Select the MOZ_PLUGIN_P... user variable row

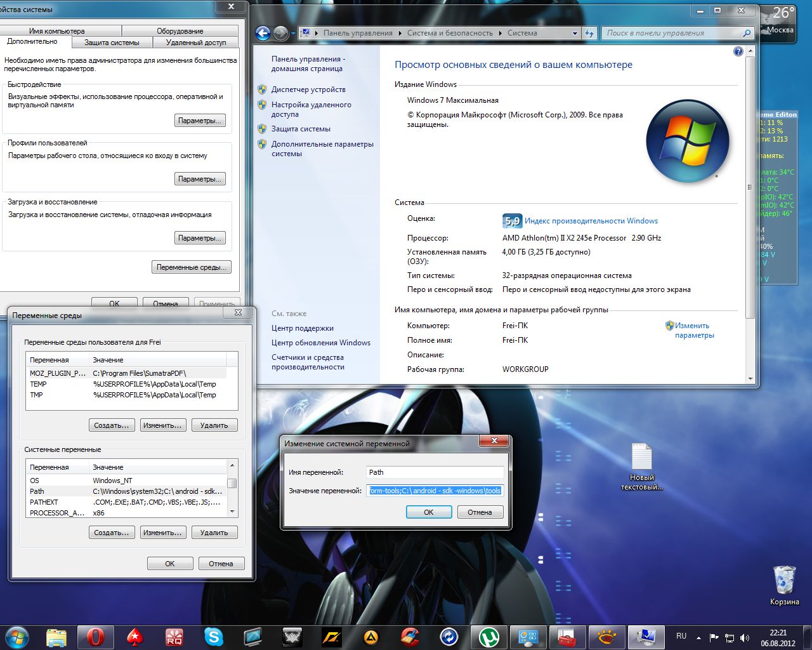(126, 373)
